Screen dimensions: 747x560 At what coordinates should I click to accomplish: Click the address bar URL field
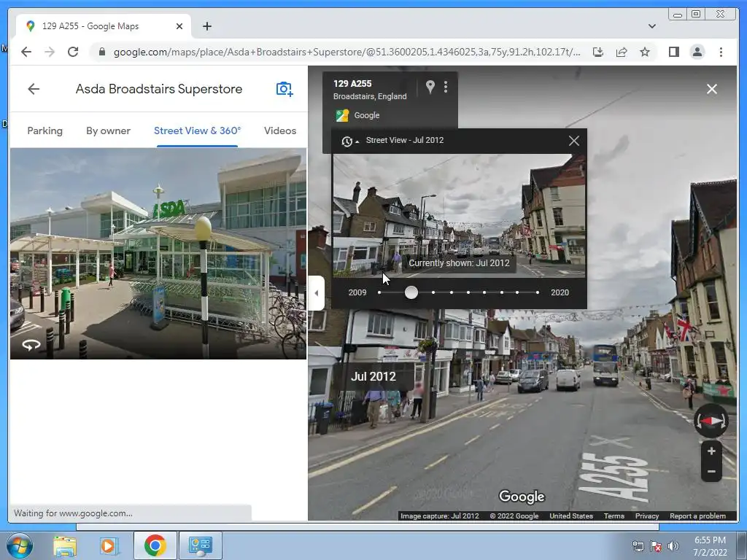pyautogui.click(x=347, y=52)
